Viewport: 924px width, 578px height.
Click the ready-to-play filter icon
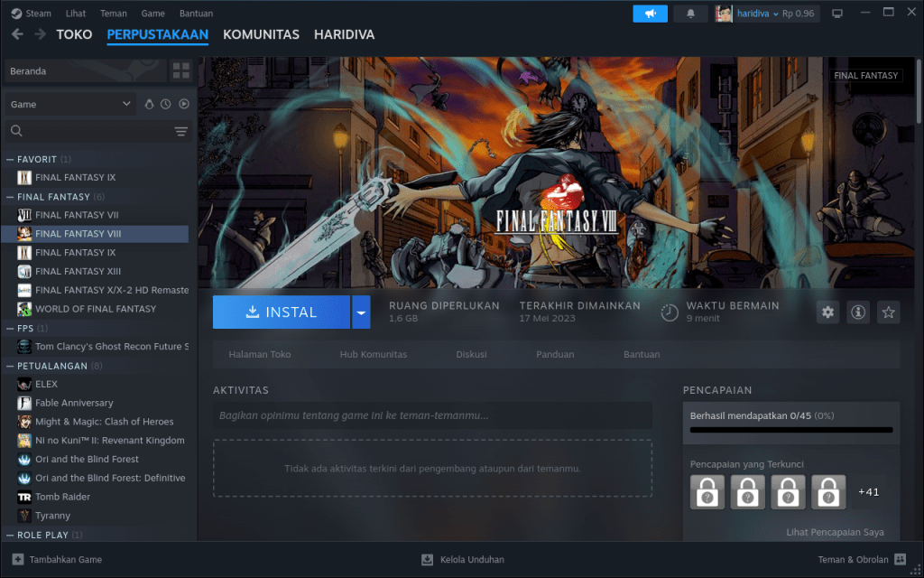click(x=183, y=104)
